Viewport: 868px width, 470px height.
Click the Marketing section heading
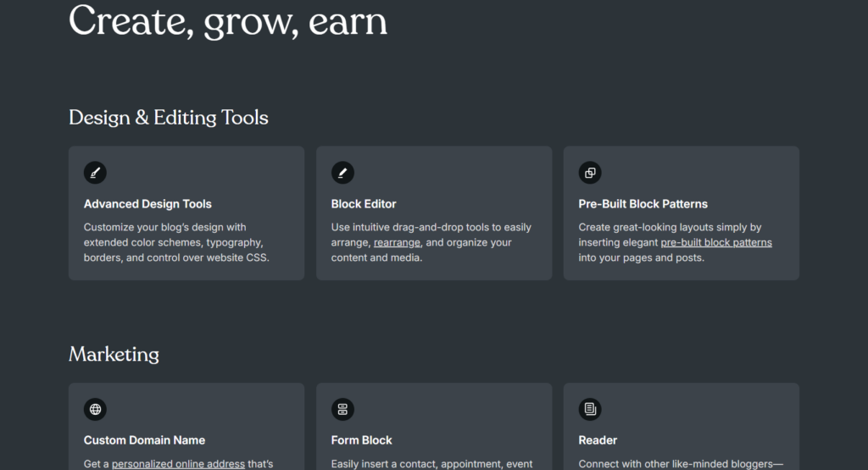pyautogui.click(x=114, y=355)
